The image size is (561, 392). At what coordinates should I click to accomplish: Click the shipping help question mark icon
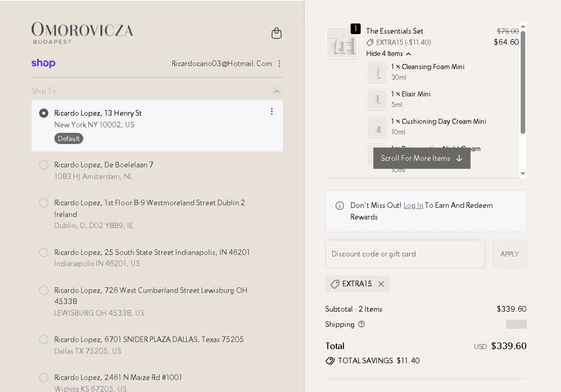(x=361, y=324)
